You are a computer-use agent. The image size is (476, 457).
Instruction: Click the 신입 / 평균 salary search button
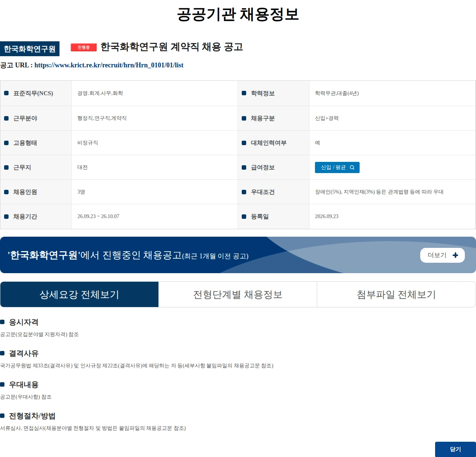coord(337,167)
